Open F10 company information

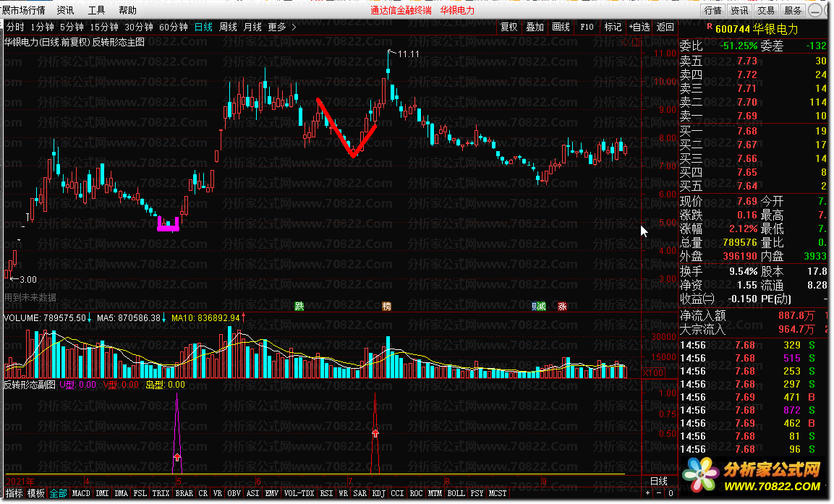[x=587, y=27]
